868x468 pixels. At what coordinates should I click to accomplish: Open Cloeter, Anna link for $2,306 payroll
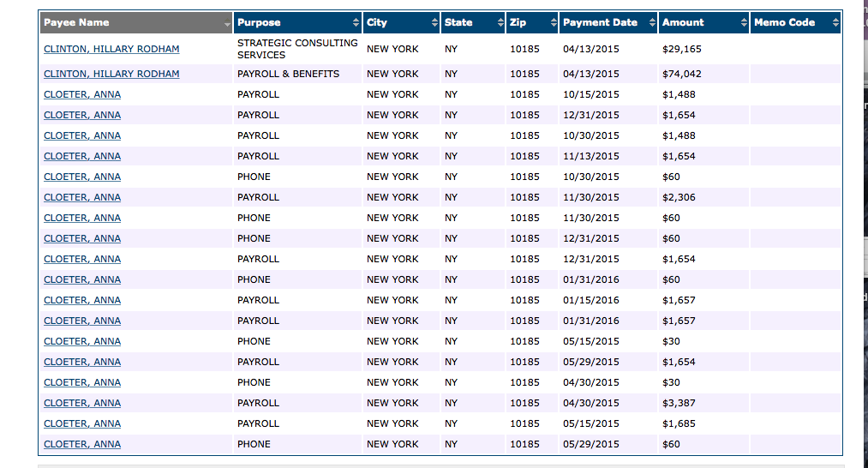pyautogui.click(x=82, y=197)
